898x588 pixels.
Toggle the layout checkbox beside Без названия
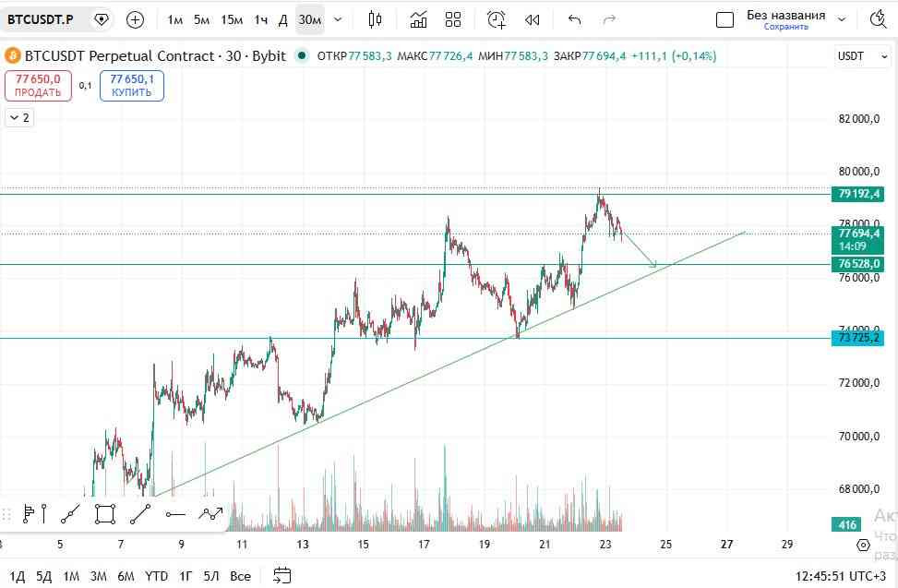[x=725, y=20]
